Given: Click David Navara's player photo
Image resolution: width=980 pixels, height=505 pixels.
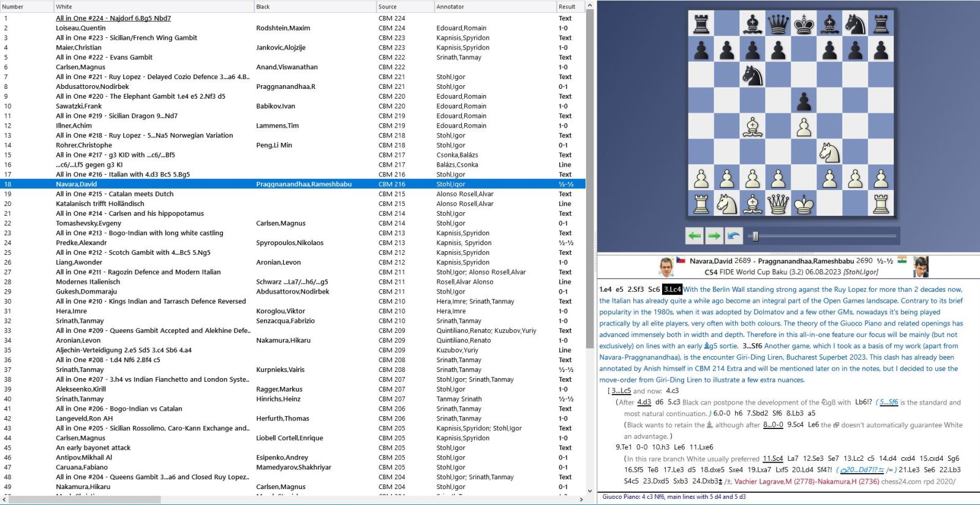Looking at the screenshot, I should coord(666,267).
